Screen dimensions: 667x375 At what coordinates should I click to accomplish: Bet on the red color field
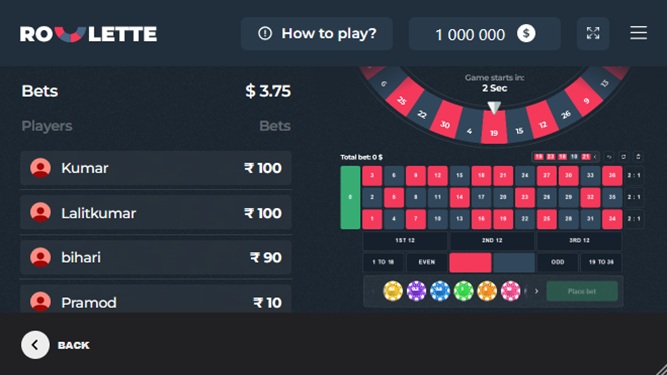pyautogui.click(x=470, y=262)
